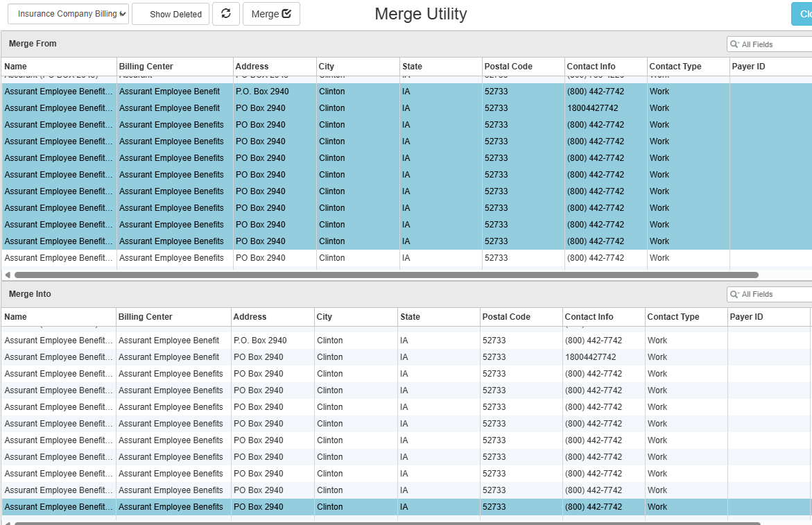Click the Merge button with check icon
812x525 pixels.
tap(271, 14)
